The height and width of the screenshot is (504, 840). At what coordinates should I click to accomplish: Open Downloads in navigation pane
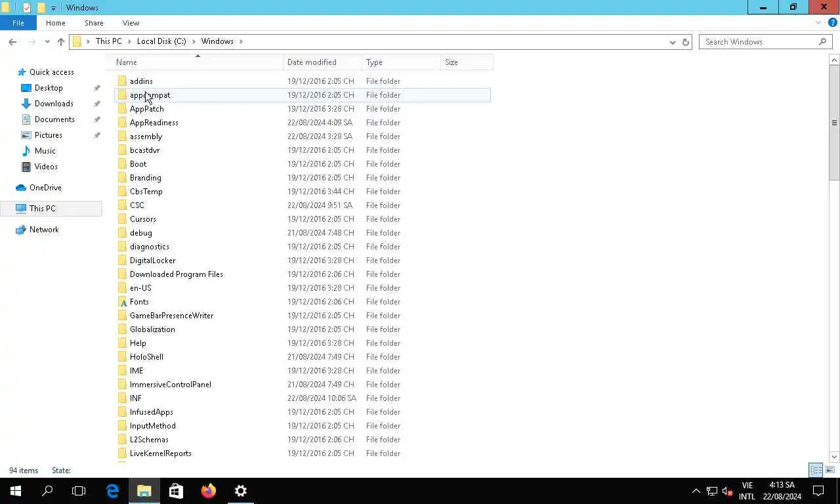[54, 104]
